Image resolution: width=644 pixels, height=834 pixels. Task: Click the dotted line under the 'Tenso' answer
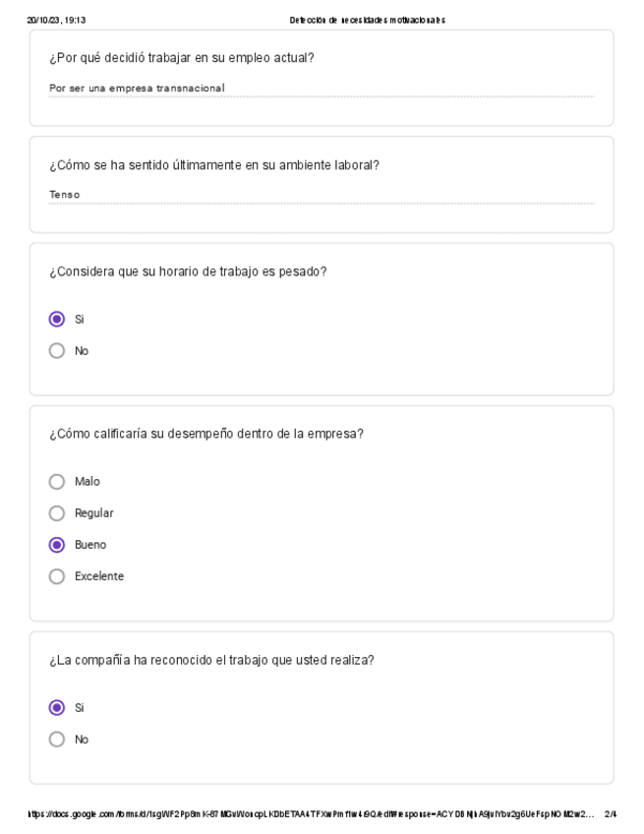click(322, 204)
